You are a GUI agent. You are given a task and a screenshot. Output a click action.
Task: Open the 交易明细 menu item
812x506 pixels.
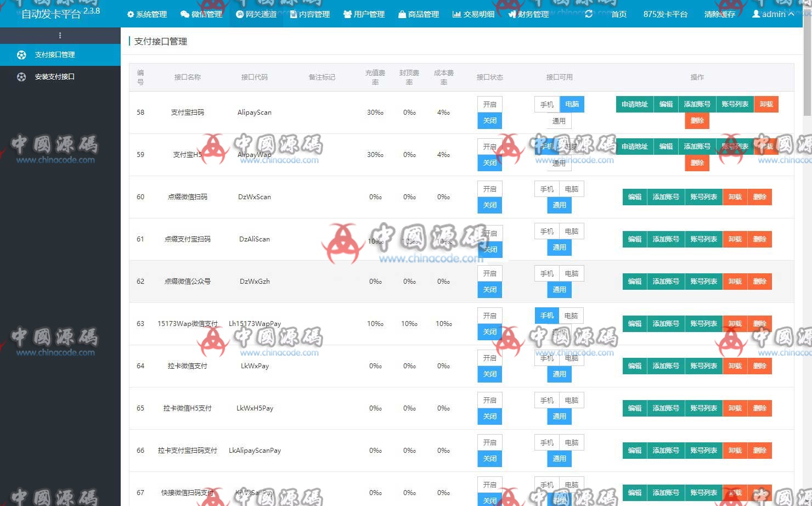tap(473, 14)
